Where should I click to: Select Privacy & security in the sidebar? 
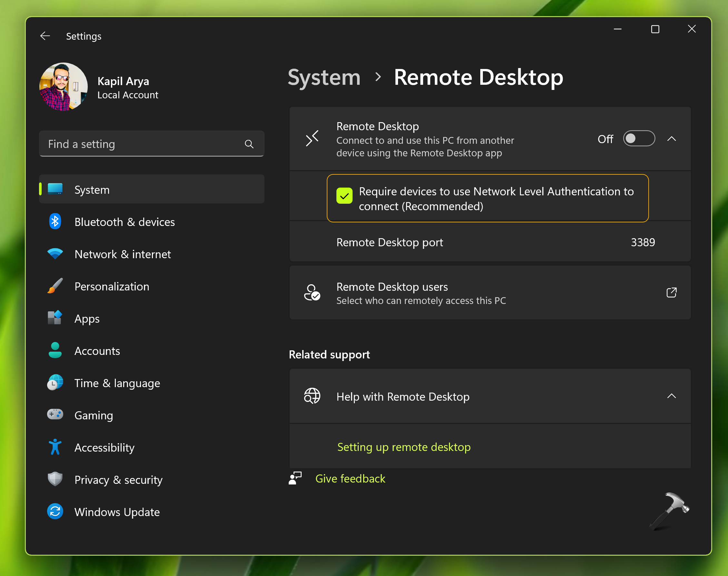pos(118,480)
